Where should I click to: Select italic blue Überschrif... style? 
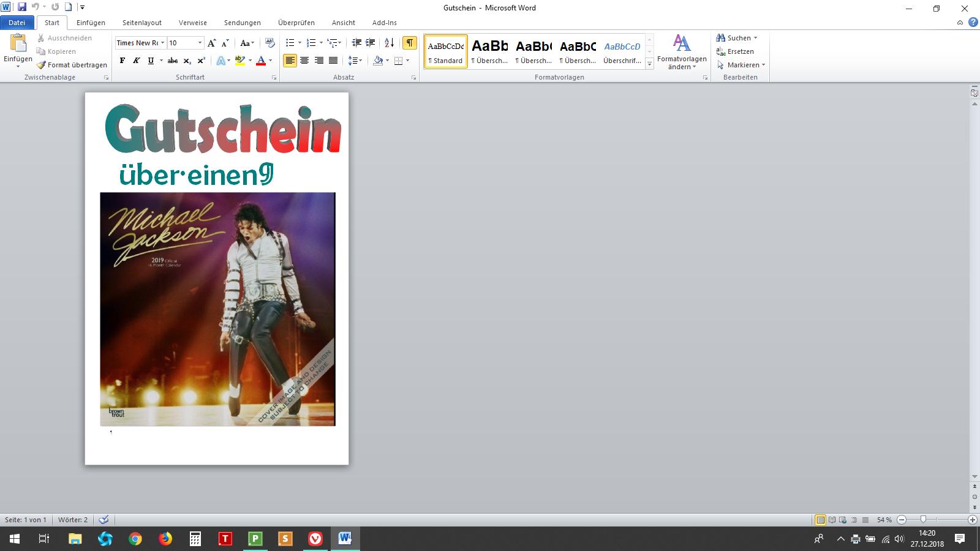click(622, 51)
